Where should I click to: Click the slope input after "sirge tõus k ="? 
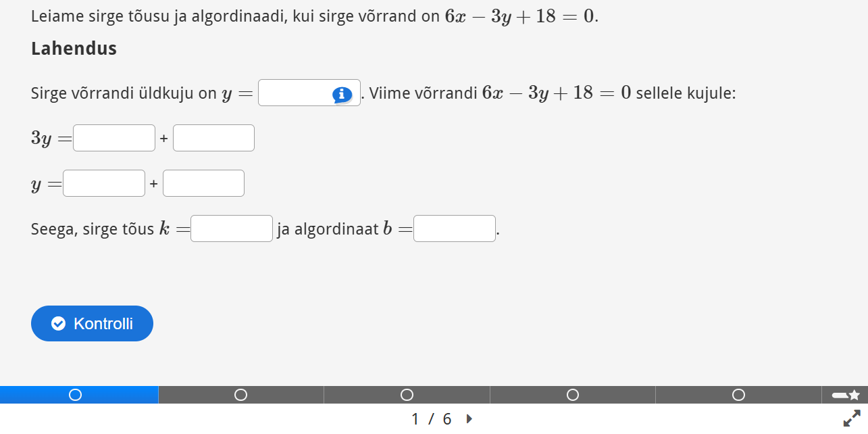coord(232,228)
